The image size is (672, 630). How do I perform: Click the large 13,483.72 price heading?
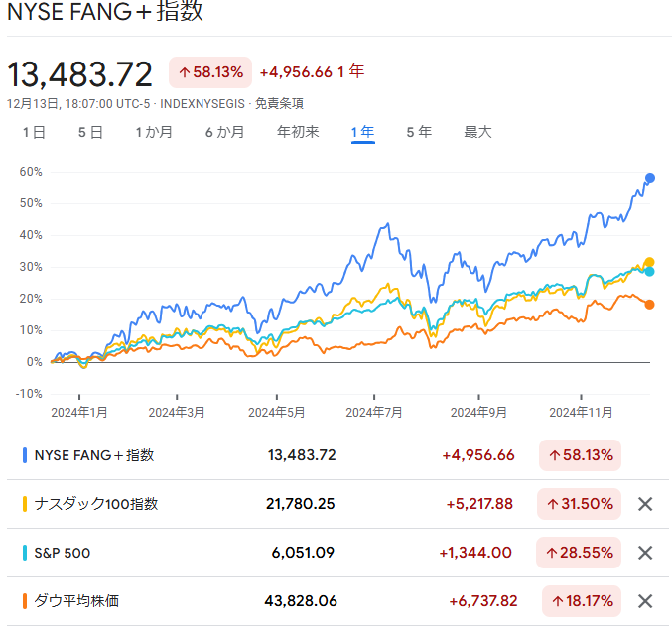tap(79, 74)
